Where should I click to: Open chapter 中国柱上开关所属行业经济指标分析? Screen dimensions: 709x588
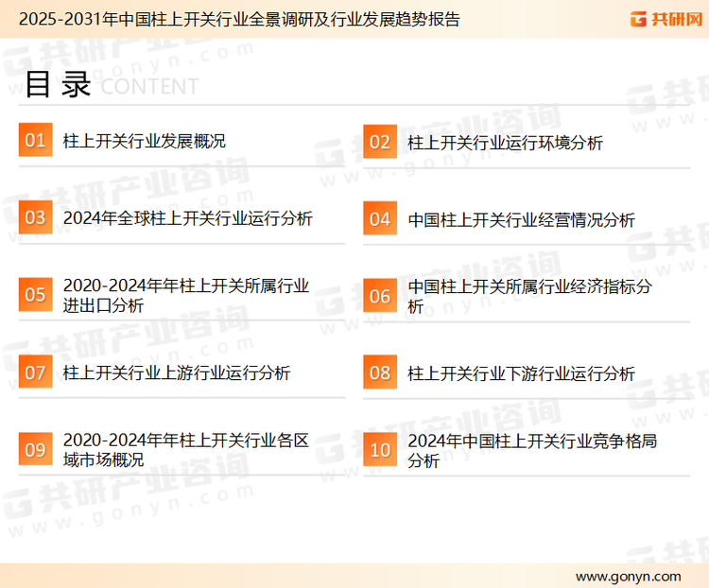pyautogui.click(x=529, y=296)
